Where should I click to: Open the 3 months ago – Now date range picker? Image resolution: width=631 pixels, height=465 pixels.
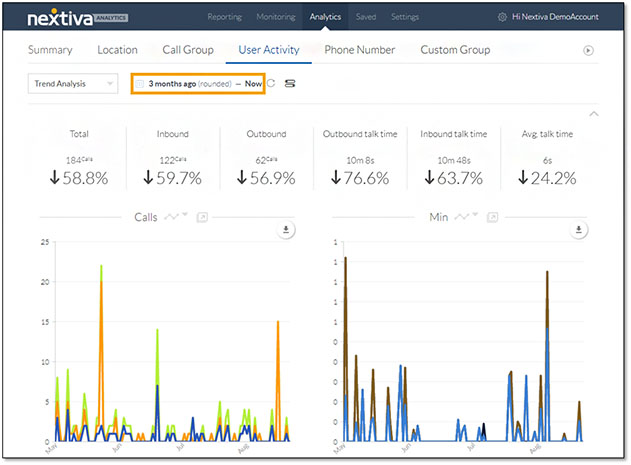point(198,83)
